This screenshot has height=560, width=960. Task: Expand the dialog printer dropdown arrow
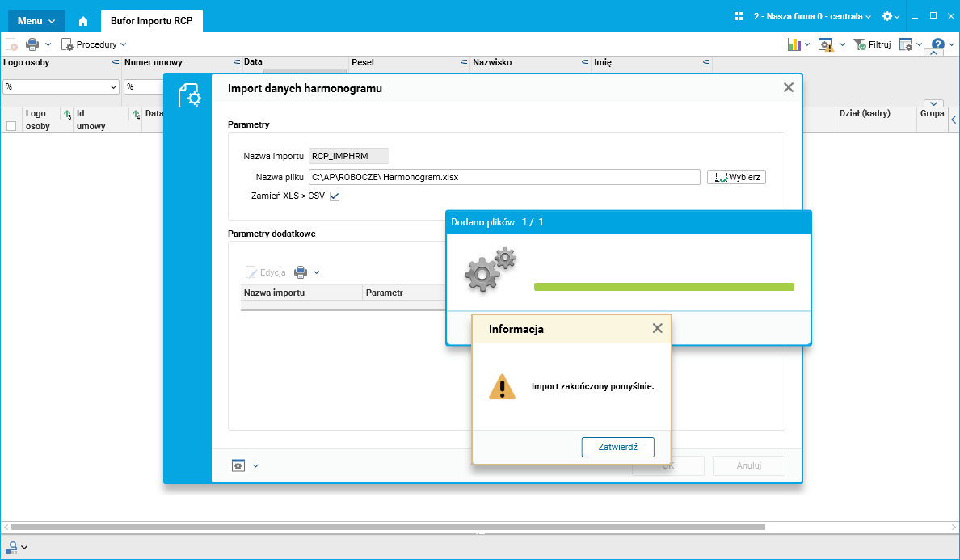[317, 272]
